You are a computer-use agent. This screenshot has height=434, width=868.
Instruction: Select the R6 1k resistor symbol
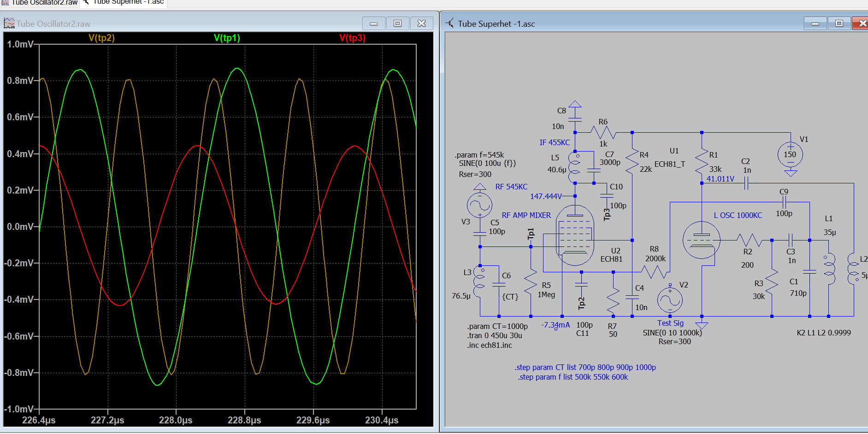point(603,133)
